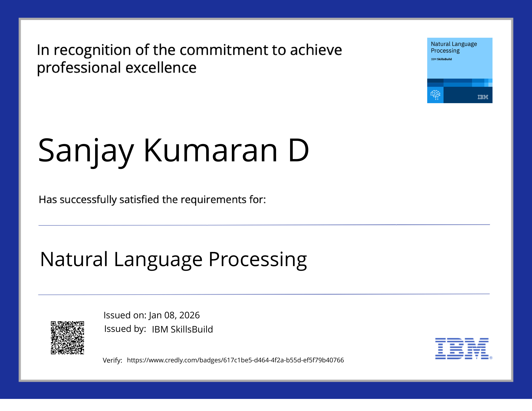Click the recipient name Sanjay Kumaran D
532x411 pixels.
tap(173, 151)
